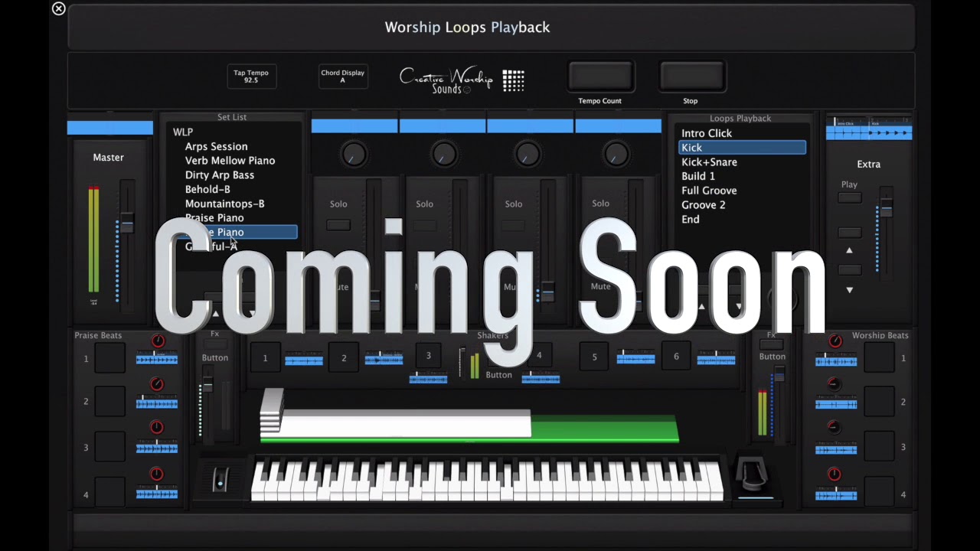Toggle the Extra channel Play button
This screenshot has width=980, height=551.
click(849, 198)
